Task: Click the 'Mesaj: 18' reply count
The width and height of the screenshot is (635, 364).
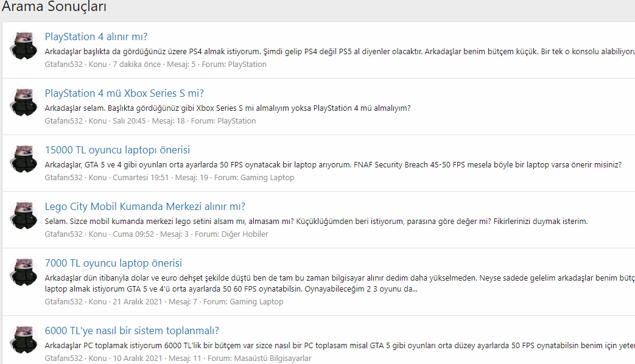Action: tap(168, 121)
